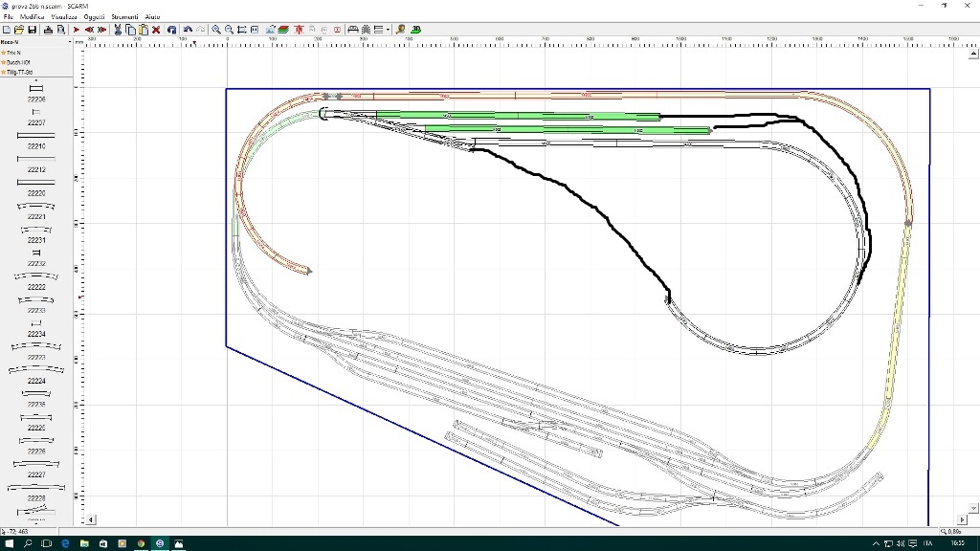Open print preview
980x551 pixels.
(60, 30)
